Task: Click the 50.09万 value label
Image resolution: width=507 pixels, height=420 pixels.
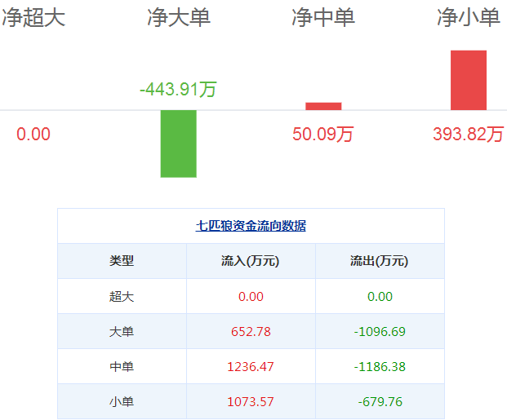Action: tap(323, 134)
